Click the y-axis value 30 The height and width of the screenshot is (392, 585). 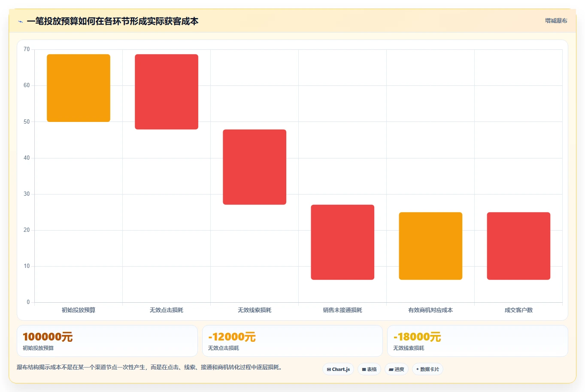coord(27,194)
